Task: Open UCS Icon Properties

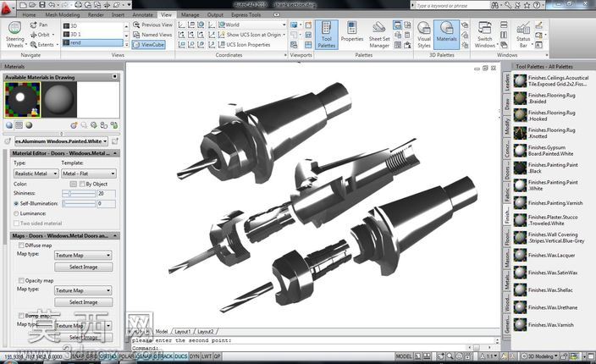Action: pos(244,45)
